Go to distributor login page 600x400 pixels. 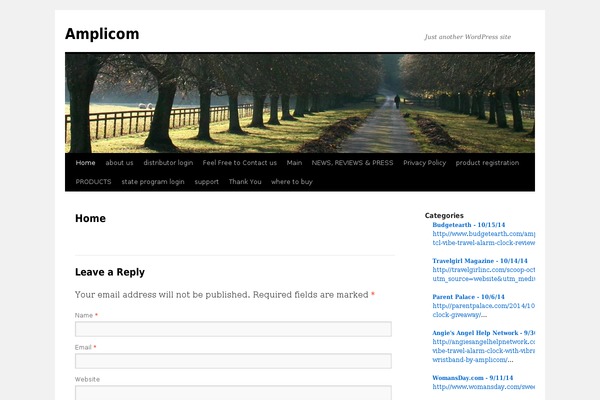168,163
